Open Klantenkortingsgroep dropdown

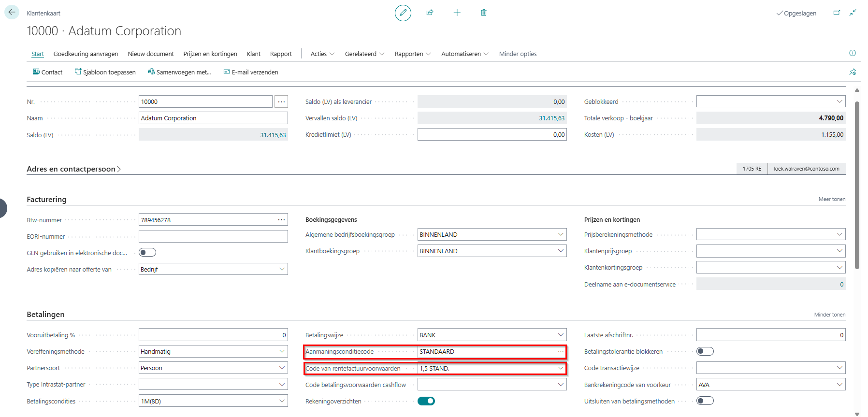pos(839,267)
